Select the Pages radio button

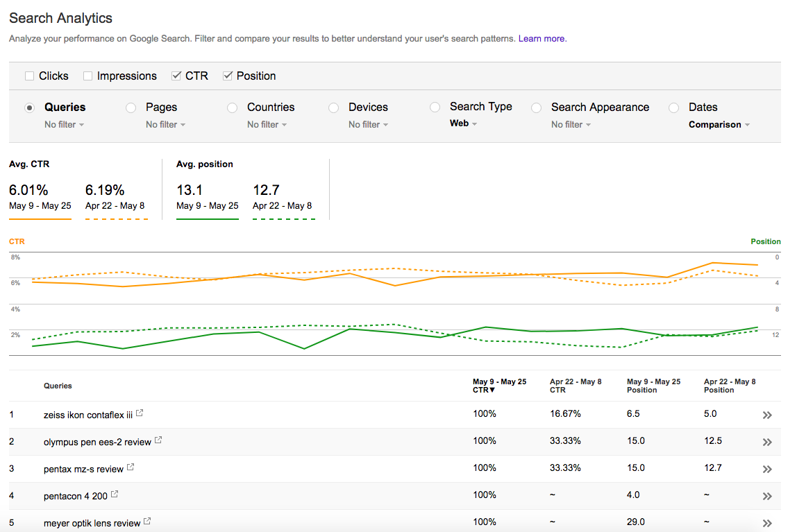(x=131, y=108)
